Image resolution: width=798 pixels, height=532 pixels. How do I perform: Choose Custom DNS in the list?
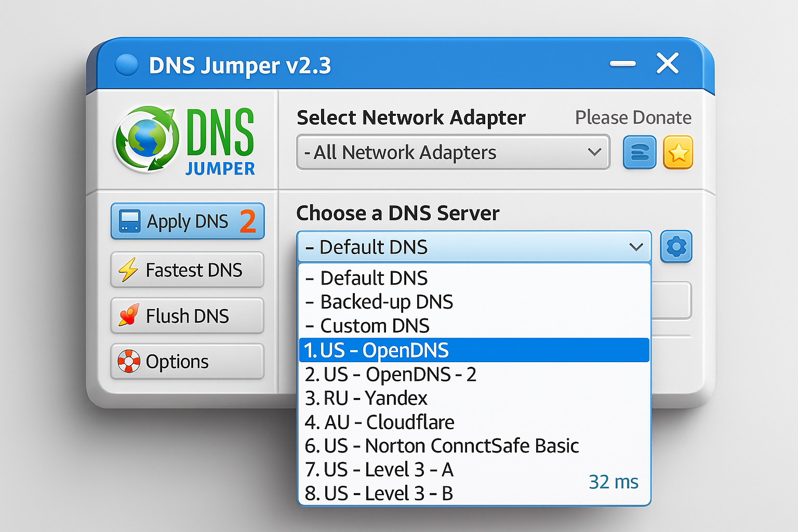click(374, 326)
